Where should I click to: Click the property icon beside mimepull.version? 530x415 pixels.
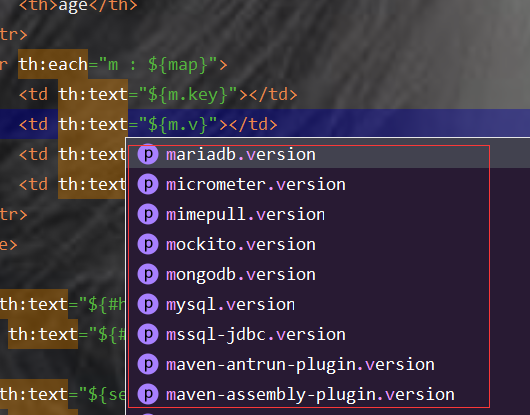[148, 214]
